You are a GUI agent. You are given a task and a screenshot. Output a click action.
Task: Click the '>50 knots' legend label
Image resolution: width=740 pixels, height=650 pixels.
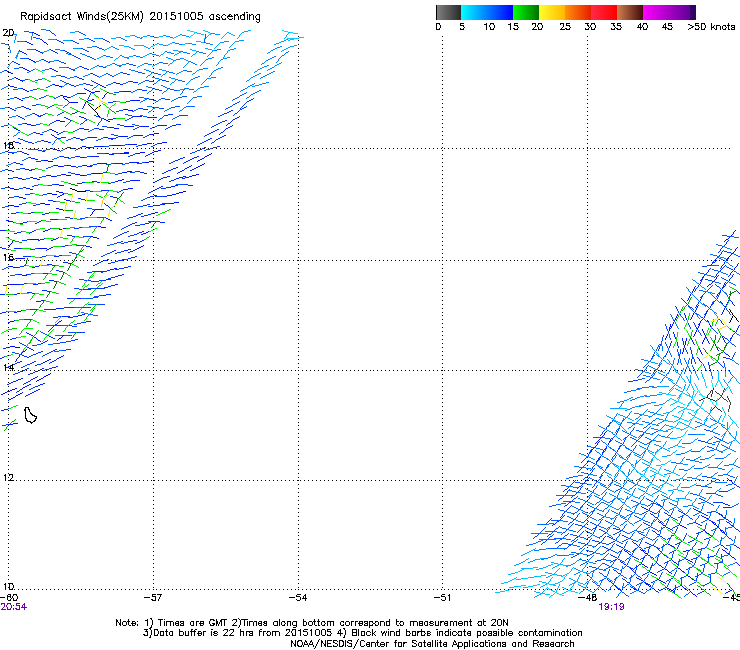click(711, 27)
